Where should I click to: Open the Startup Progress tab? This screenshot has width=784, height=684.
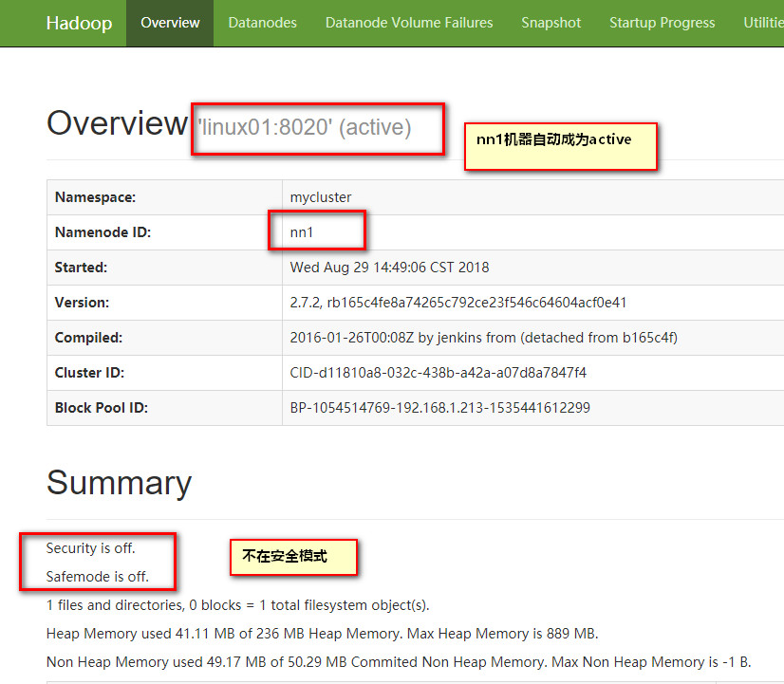662,23
